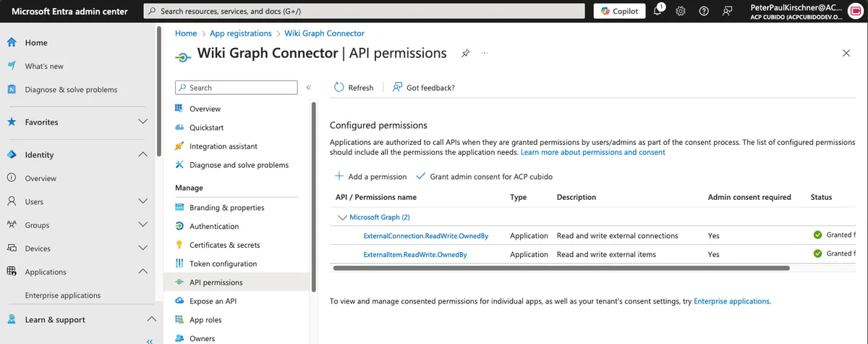Launch Copilot from the top bar

tap(619, 11)
